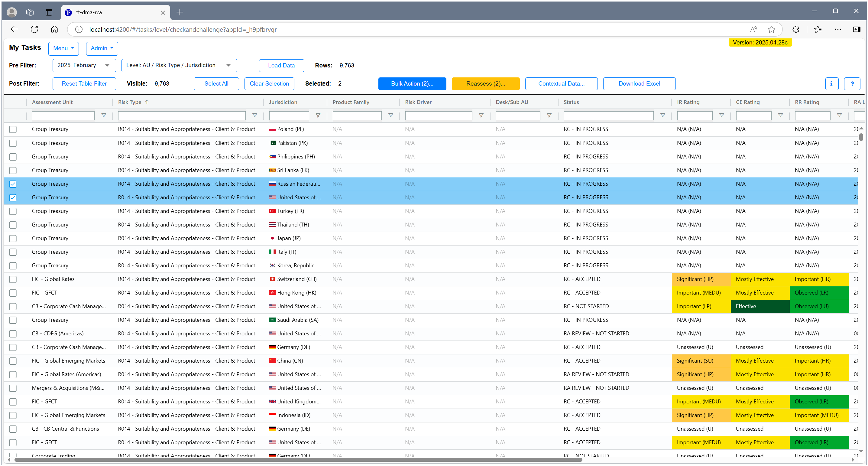Click the Assessment Unit filter funnel icon
Screen dimensions: 868x466
(103, 116)
